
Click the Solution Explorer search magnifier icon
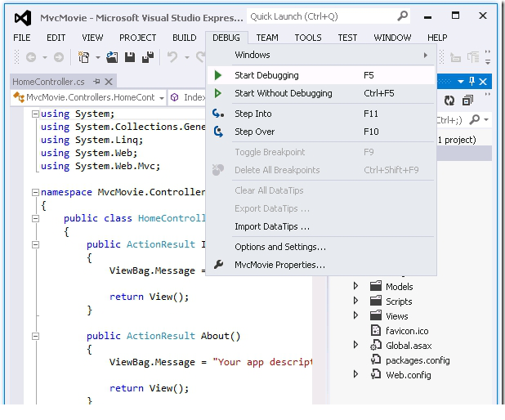pos(475,120)
